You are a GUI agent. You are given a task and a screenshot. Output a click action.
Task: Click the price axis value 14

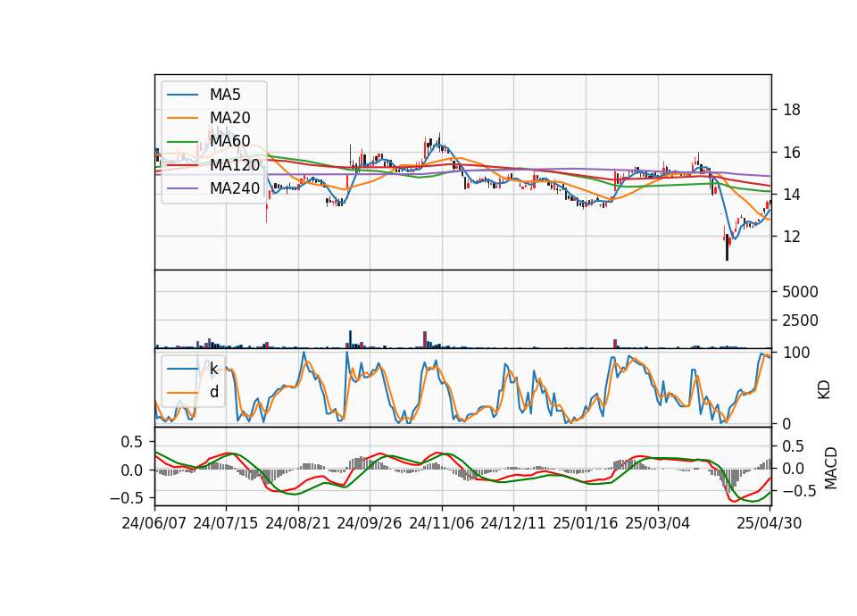click(792, 195)
